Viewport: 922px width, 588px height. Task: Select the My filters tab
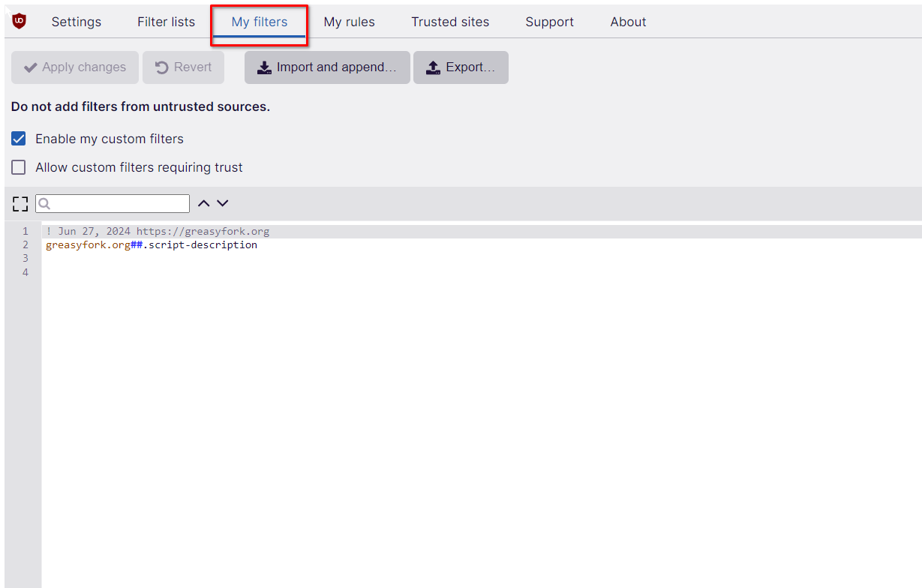(x=260, y=22)
